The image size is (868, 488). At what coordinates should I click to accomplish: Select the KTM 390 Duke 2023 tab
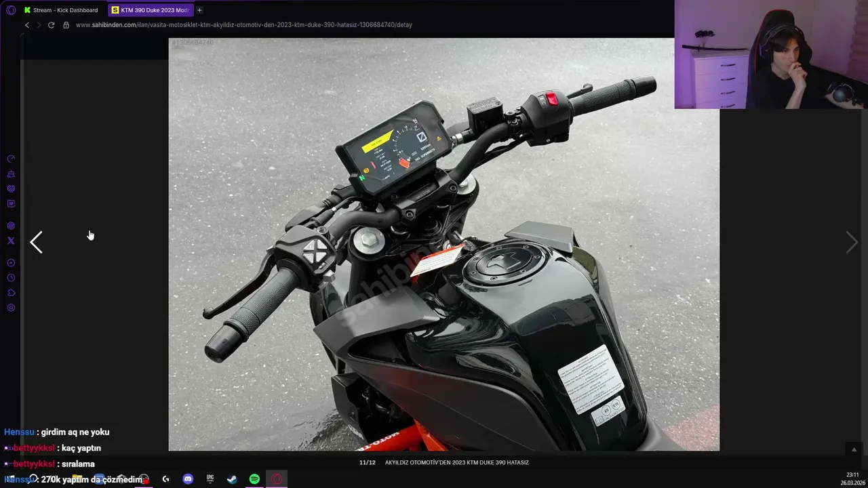tap(151, 10)
